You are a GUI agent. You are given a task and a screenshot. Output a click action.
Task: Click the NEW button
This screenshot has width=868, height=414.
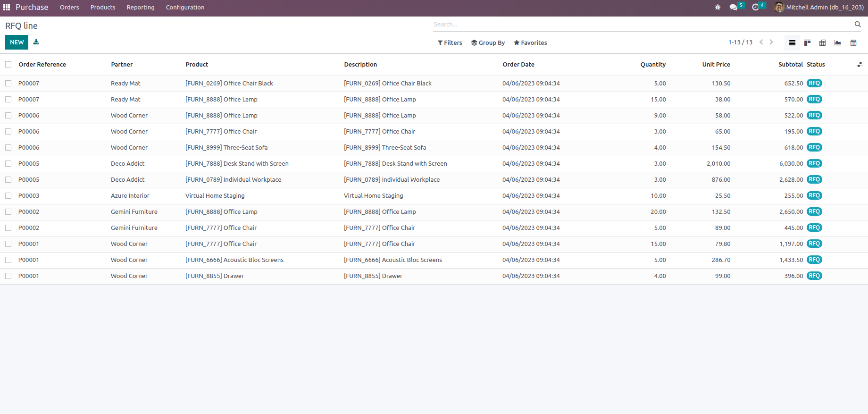tap(17, 42)
